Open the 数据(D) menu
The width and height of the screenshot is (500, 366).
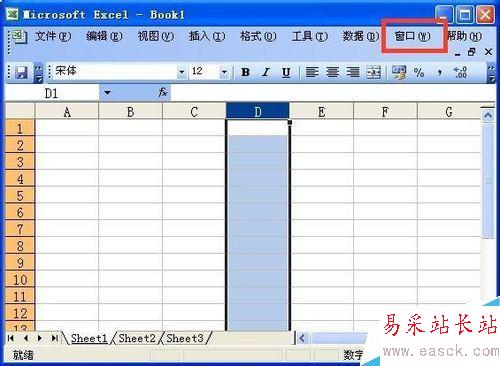click(x=361, y=36)
